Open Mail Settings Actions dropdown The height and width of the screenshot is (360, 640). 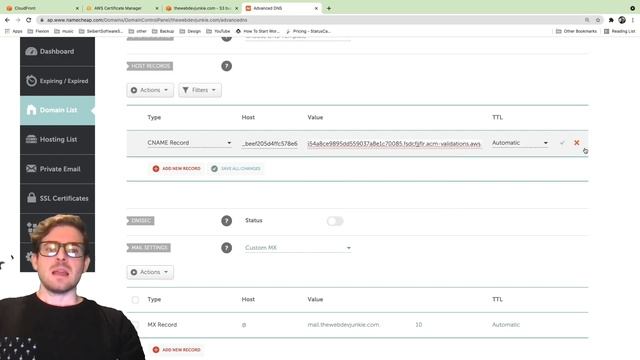(150, 272)
